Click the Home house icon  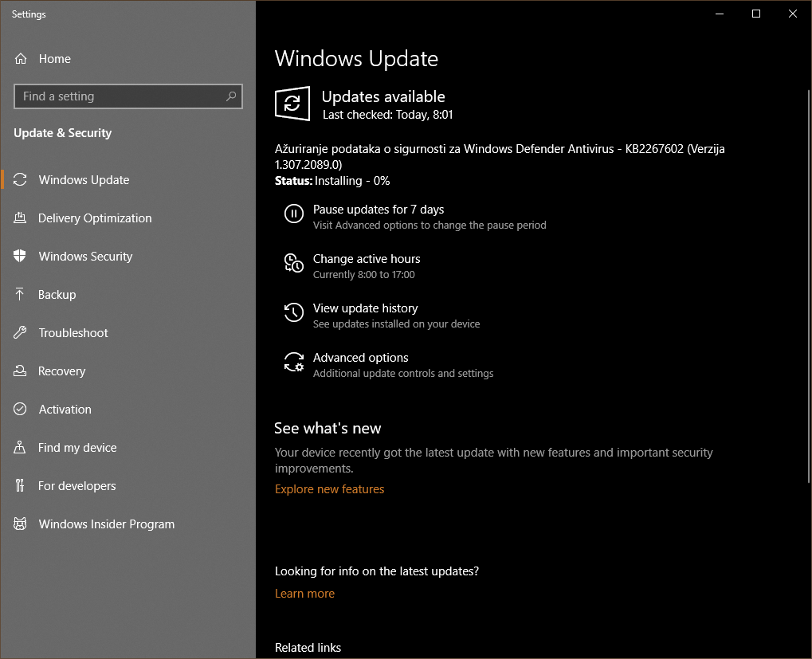[x=20, y=58]
